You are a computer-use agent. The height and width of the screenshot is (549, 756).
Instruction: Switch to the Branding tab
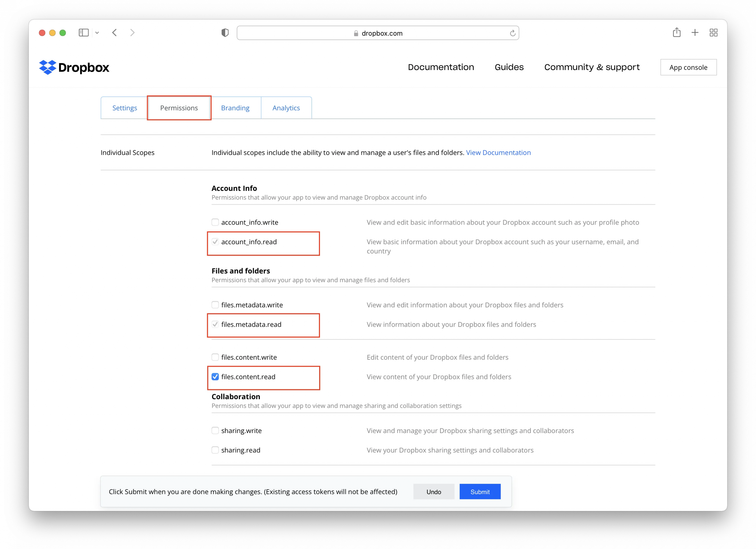click(x=235, y=108)
